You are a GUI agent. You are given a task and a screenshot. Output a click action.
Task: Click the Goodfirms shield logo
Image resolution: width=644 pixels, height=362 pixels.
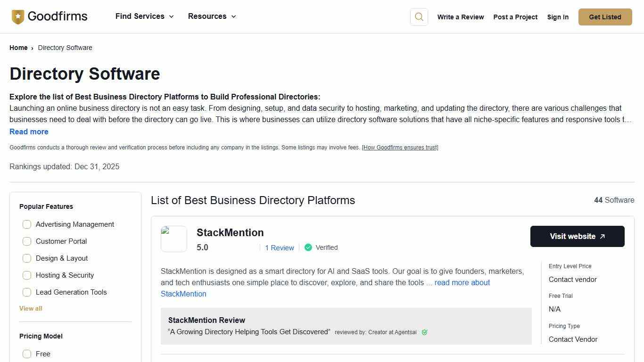(18, 16)
